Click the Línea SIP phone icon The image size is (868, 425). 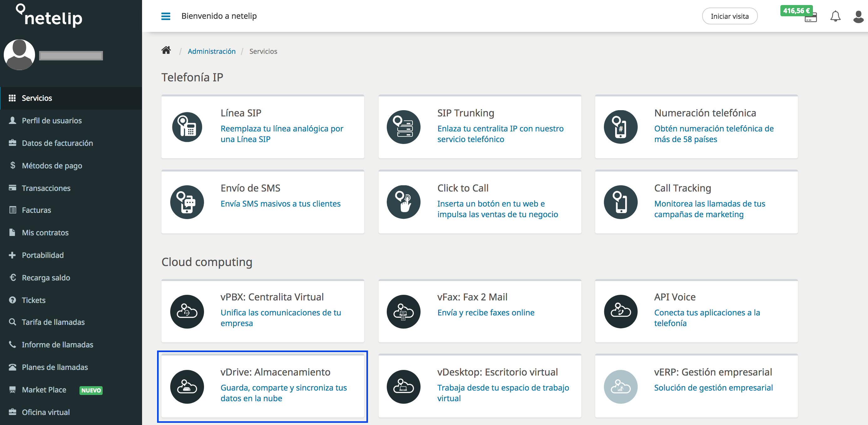point(187,127)
